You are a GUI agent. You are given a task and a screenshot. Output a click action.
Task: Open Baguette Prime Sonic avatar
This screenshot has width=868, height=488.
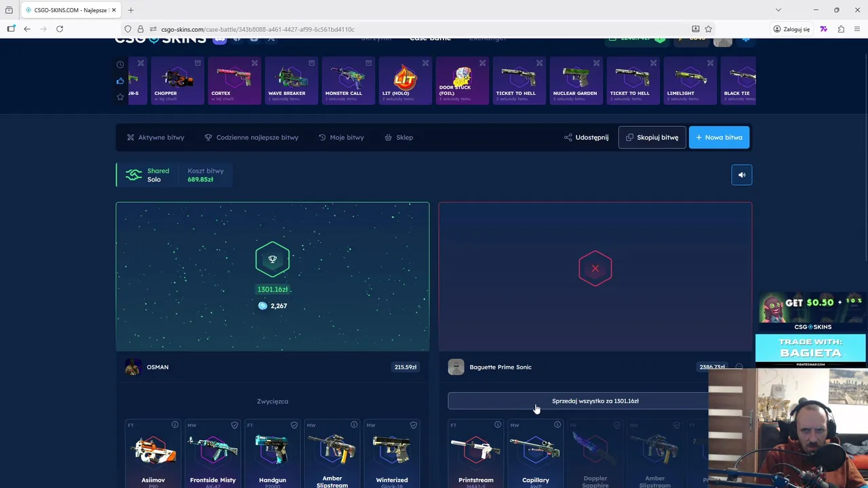coord(456,367)
